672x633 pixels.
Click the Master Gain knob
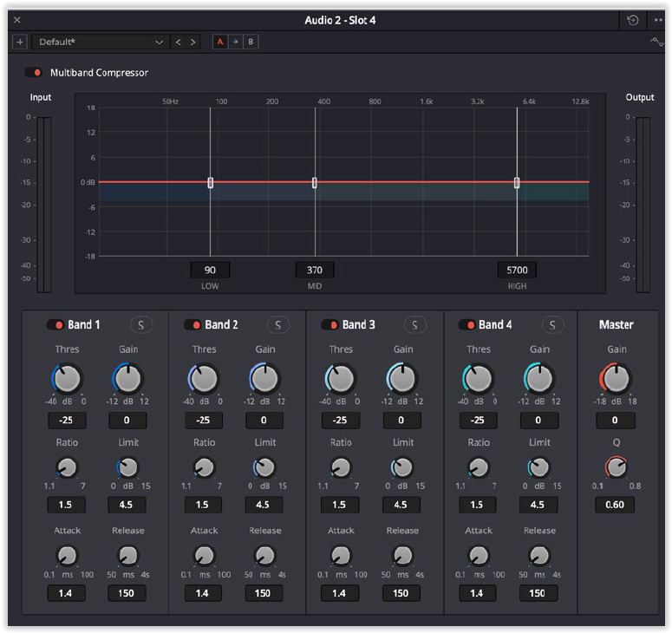coord(616,378)
